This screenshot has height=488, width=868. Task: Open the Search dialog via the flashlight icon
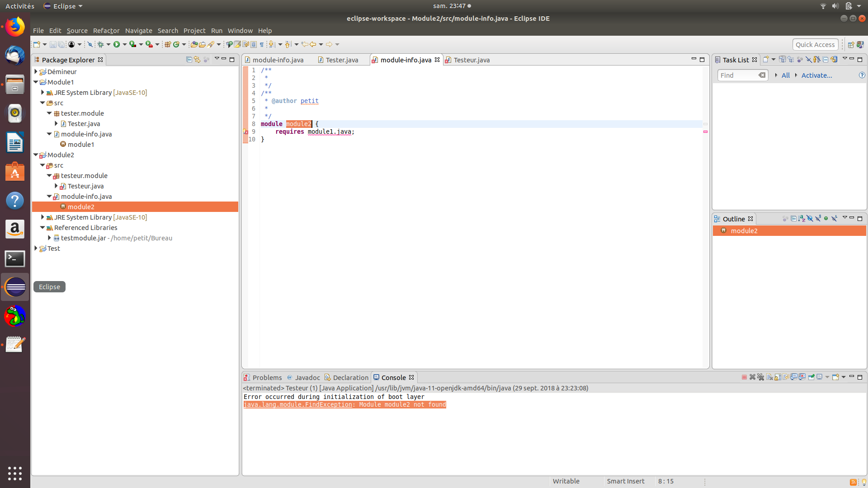click(211, 44)
